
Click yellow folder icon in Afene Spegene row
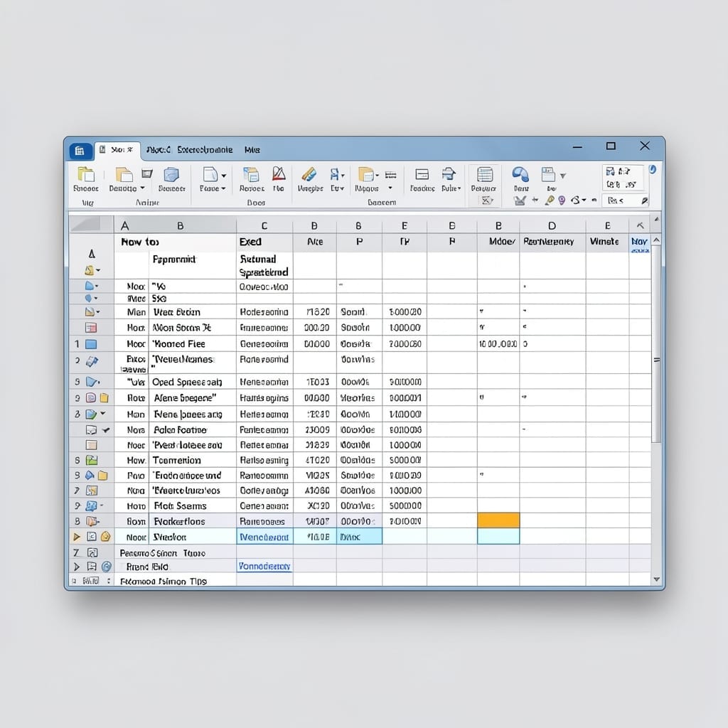[105, 398]
